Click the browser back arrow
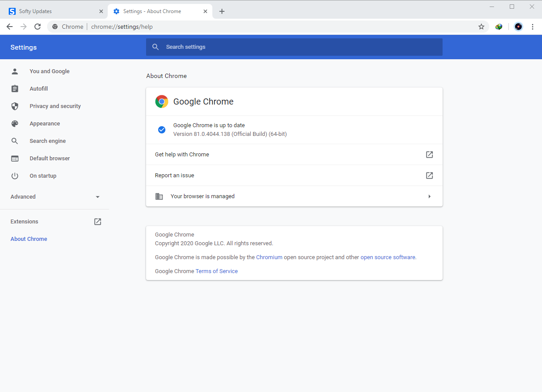Image resolution: width=542 pixels, height=392 pixels. pos(10,27)
